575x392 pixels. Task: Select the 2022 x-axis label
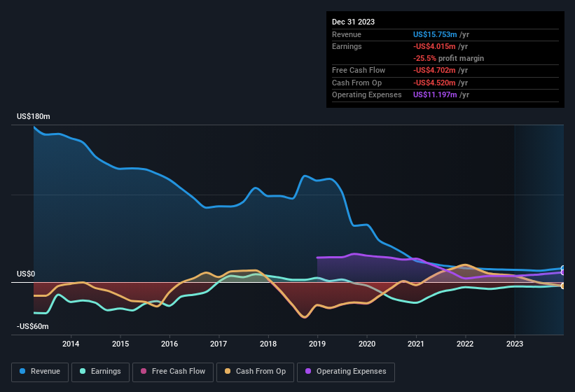click(465, 344)
